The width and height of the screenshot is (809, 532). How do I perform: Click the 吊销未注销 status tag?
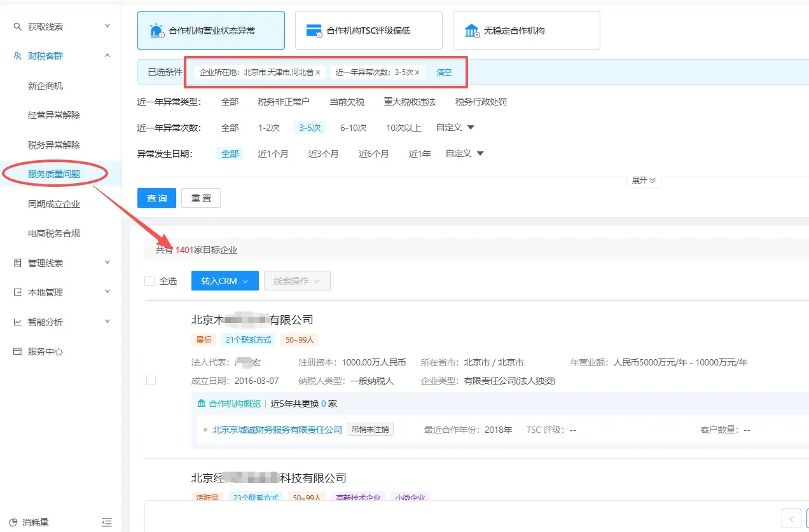(370, 430)
